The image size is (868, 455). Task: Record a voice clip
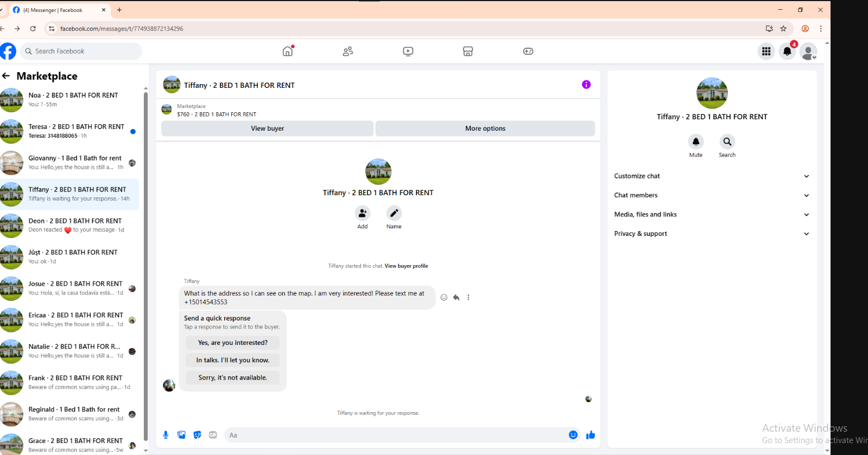pyautogui.click(x=166, y=435)
